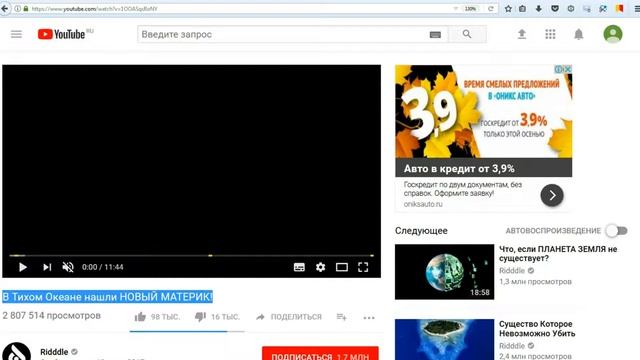Image resolution: width=640 pixels, height=360 pixels.
Task: Reload the page
Action: point(491,9)
